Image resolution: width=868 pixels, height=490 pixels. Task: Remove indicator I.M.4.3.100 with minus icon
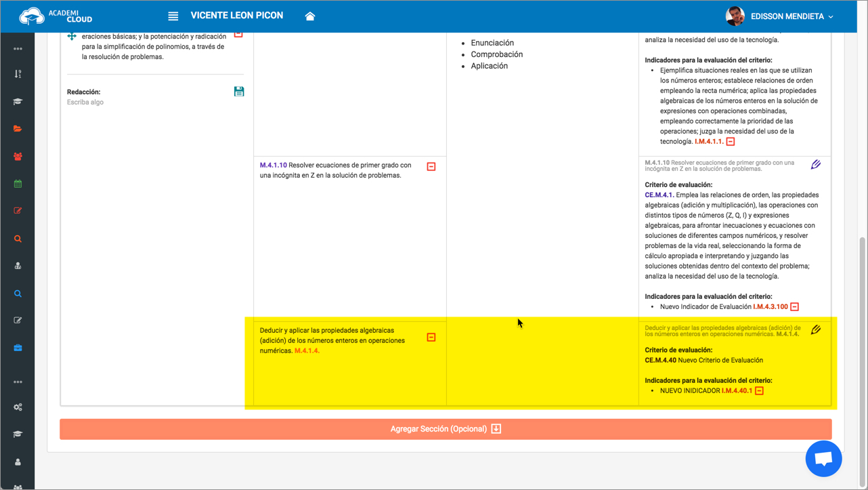point(795,307)
